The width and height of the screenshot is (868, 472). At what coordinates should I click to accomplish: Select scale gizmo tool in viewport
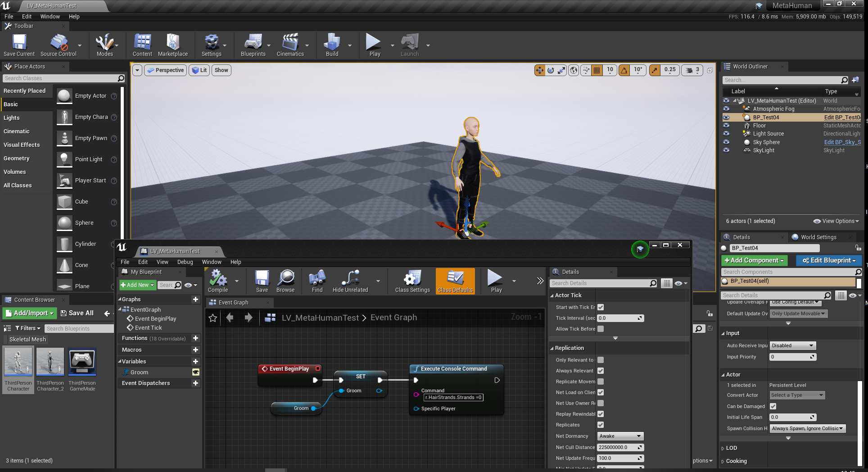562,70
